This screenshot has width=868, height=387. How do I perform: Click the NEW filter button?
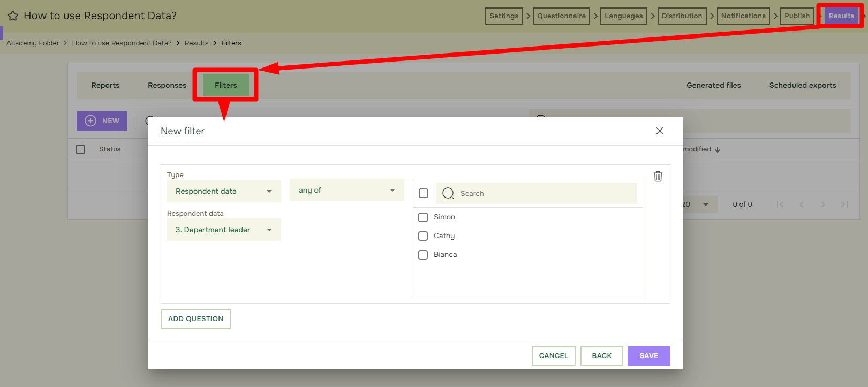click(102, 121)
